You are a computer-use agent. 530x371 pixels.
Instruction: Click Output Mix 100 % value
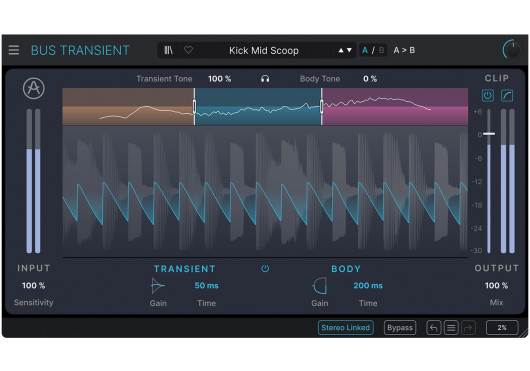pyautogui.click(x=496, y=286)
